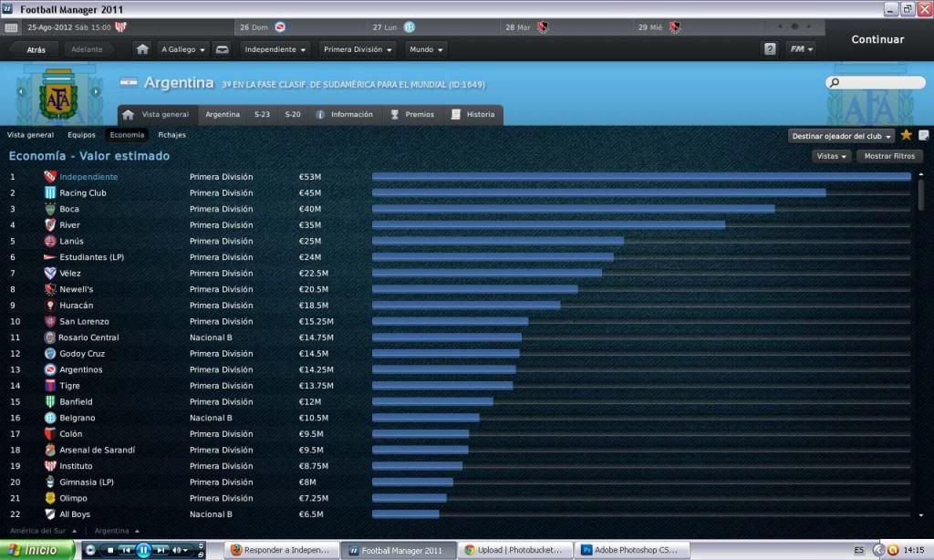Open the FM menu dropdown
The height and width of the screenshot is (560, 934).
click(801, 49)
